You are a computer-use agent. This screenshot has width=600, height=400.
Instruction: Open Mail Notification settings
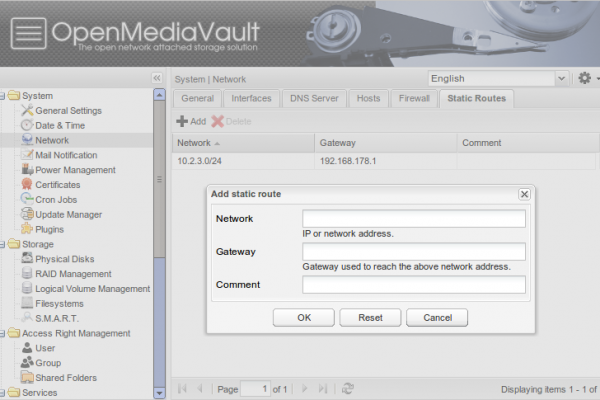click(x=66, y=155)
